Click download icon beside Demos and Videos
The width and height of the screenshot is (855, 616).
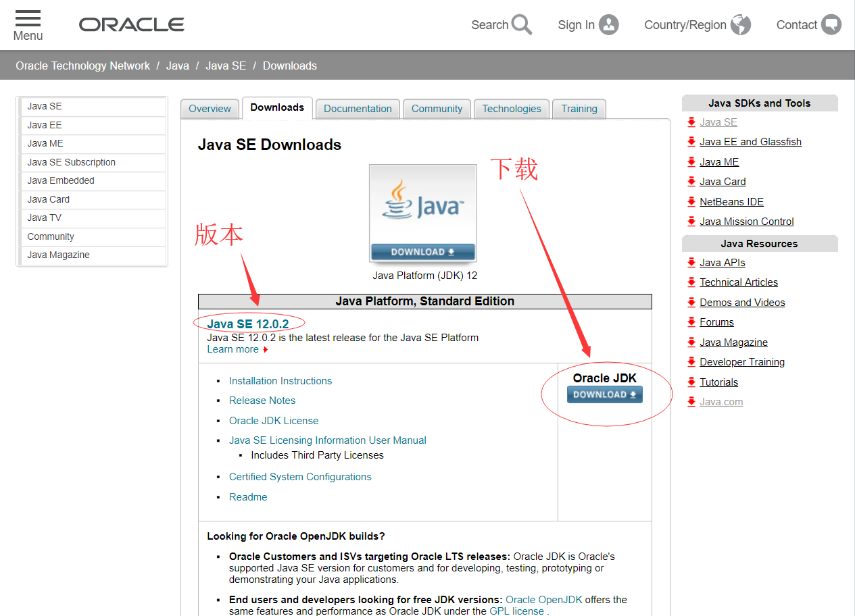691,303
